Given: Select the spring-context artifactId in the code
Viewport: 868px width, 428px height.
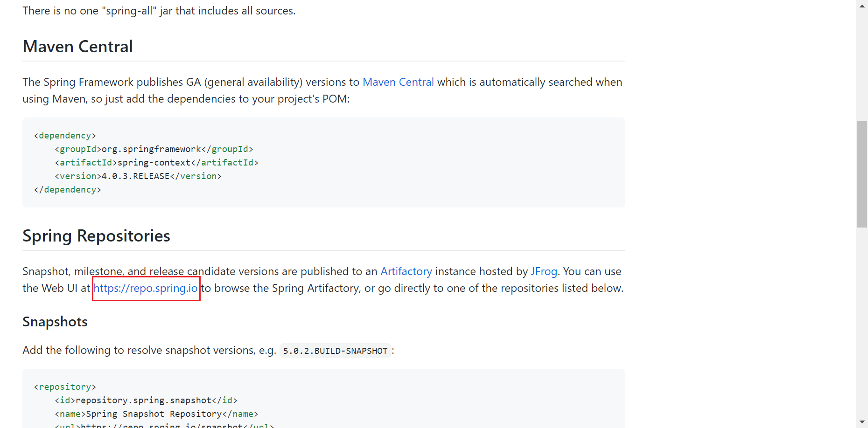Looking at the screenshot, I should pos(153,162).
